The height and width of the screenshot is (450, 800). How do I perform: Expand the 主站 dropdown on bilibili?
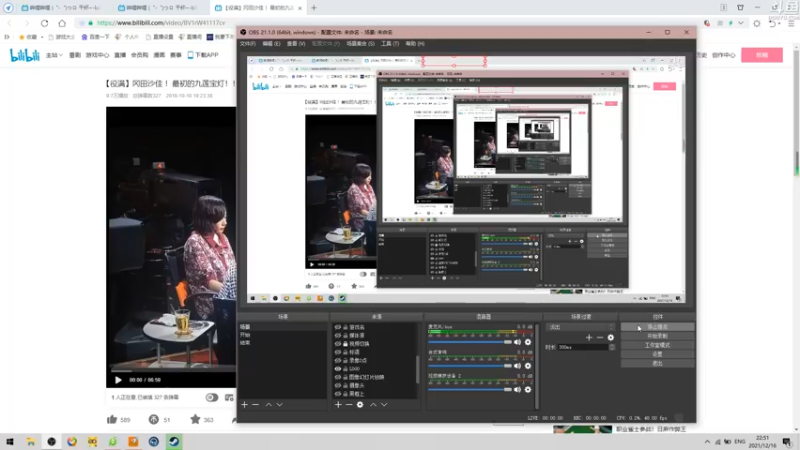(54, 55)
